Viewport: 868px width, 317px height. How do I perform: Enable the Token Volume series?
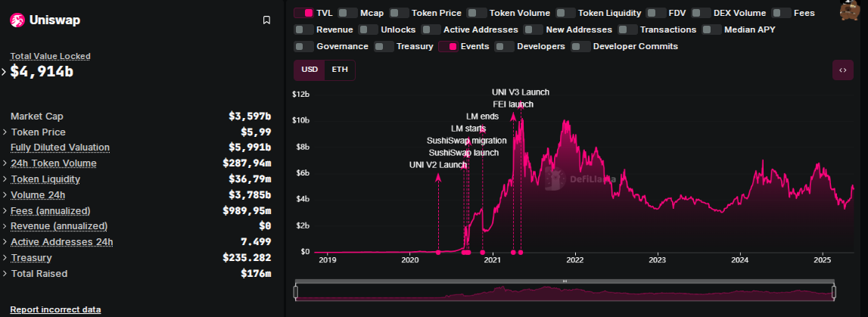(477, 13)
